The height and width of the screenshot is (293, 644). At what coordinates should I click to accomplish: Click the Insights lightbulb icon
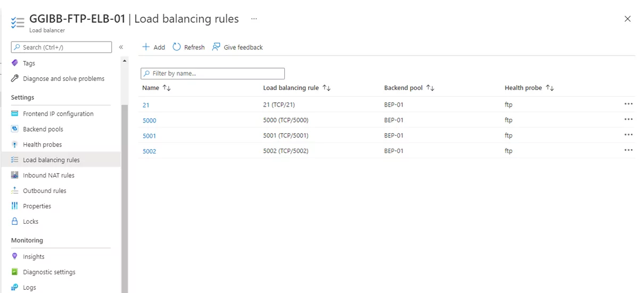(x=15, y=256)
